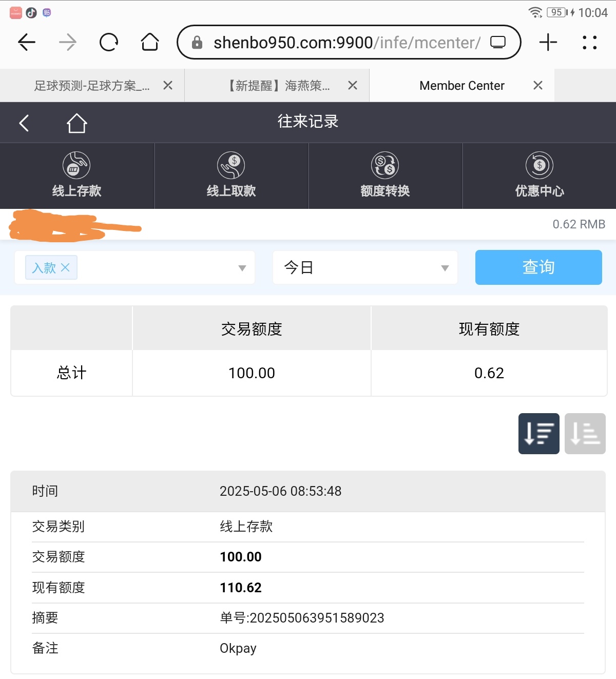The height and width of the screenshot is (679, 616).
Task: Open the browser overflow menu dots
Action: pos(590,43)
